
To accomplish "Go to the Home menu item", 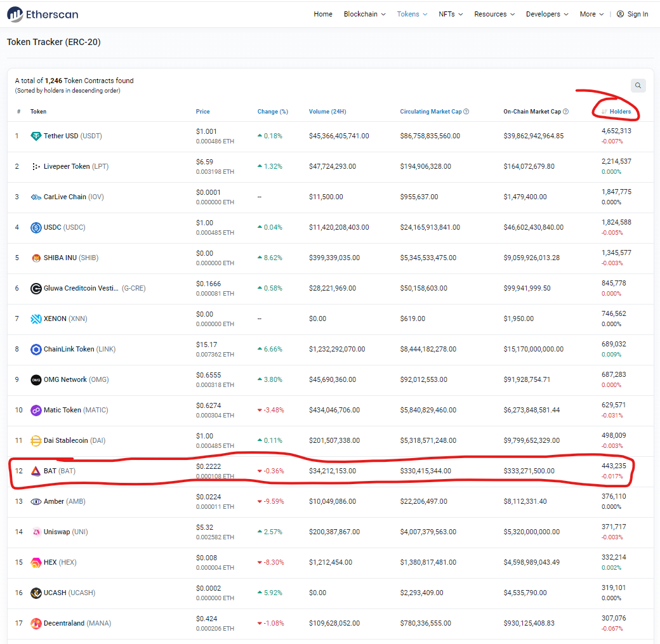I will click(323, 14).
